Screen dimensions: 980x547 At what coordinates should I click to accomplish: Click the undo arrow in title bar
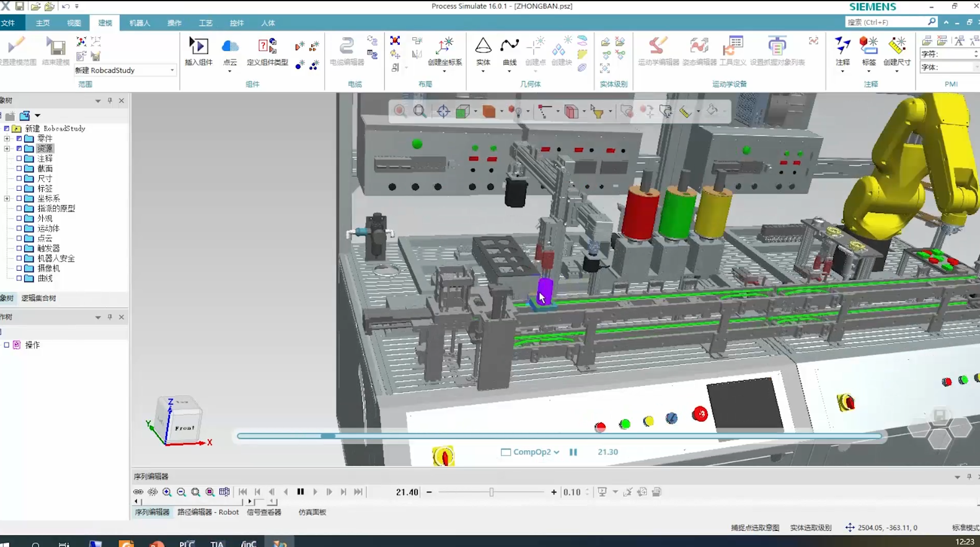[x=65, y=6]
